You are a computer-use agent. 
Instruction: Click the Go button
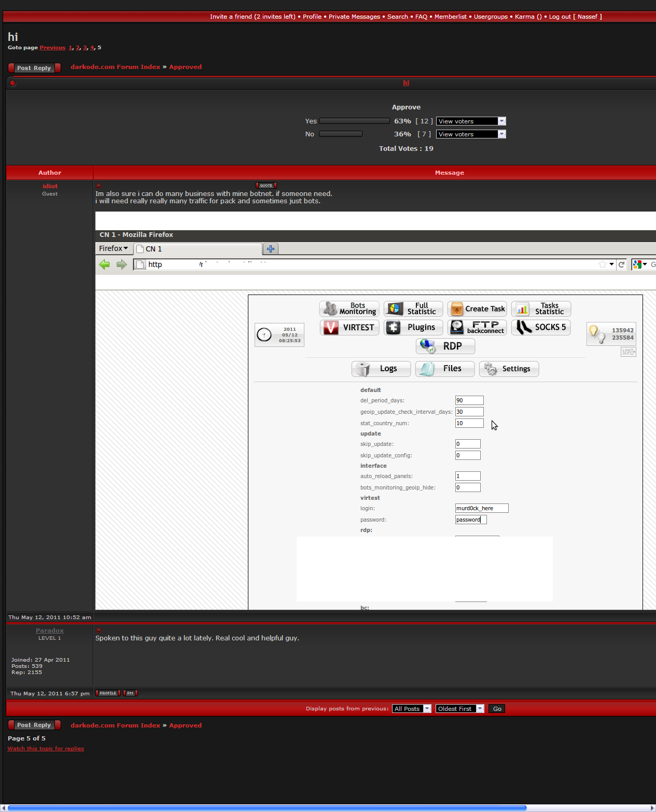pos(497,709)
